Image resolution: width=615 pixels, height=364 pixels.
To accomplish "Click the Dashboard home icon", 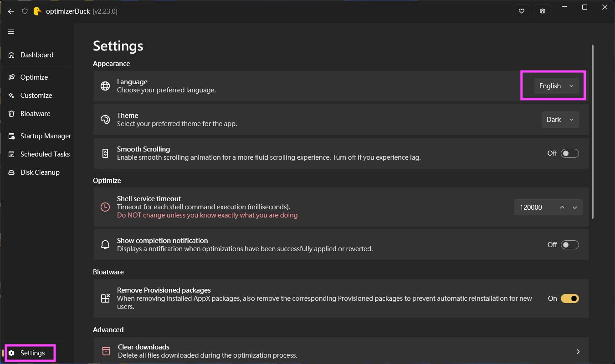I will pos(11,55).
